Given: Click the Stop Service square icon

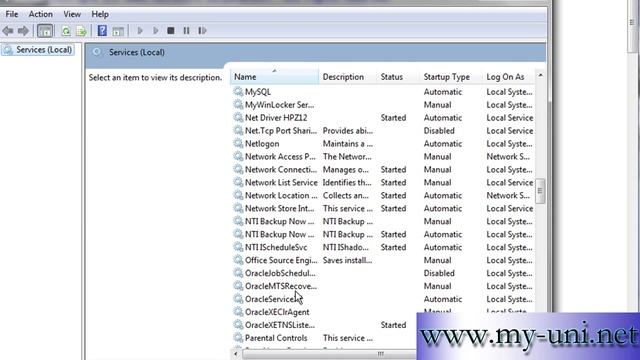Looking at the screenshot, I should (171, 31).
